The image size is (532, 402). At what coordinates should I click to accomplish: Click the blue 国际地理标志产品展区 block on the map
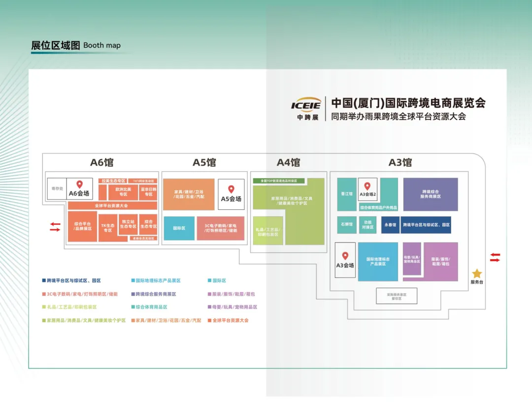[378, 262]
